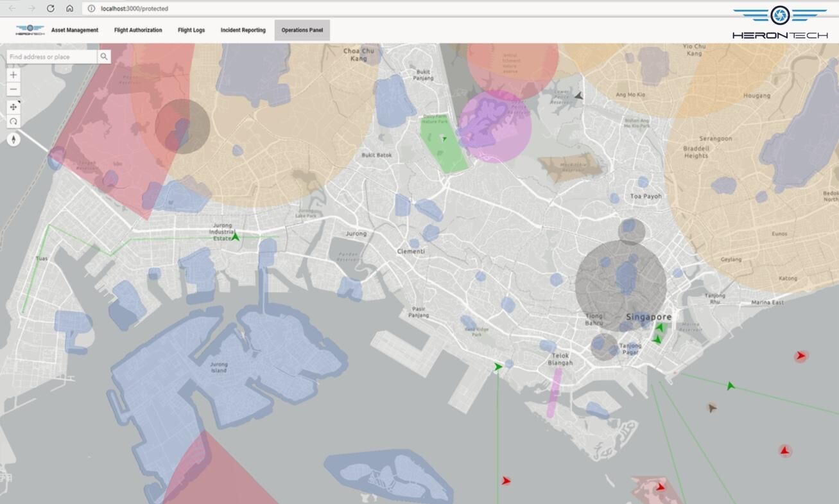Image resolution: width=839 pixels, height=504 pixels.
Task: Go to the browser home icon
Action: [69, 8]
